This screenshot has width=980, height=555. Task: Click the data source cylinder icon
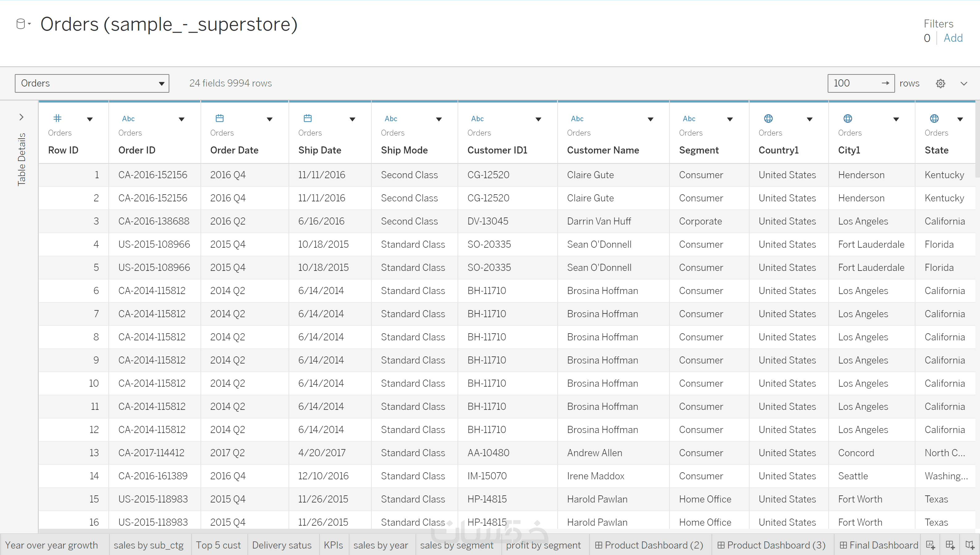pos(21,24)
